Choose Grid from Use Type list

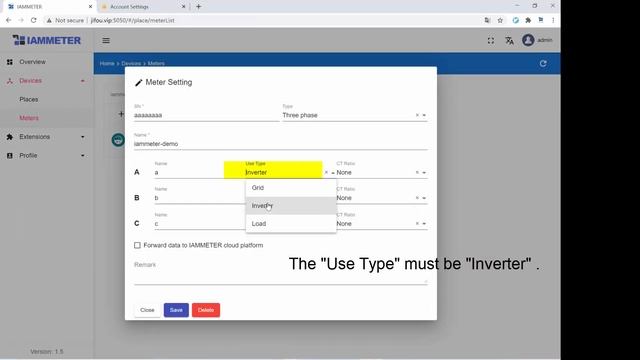[x=291, y=188]
